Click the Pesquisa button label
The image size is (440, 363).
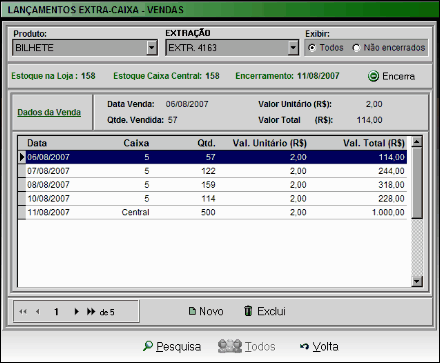tap(178, 347)
